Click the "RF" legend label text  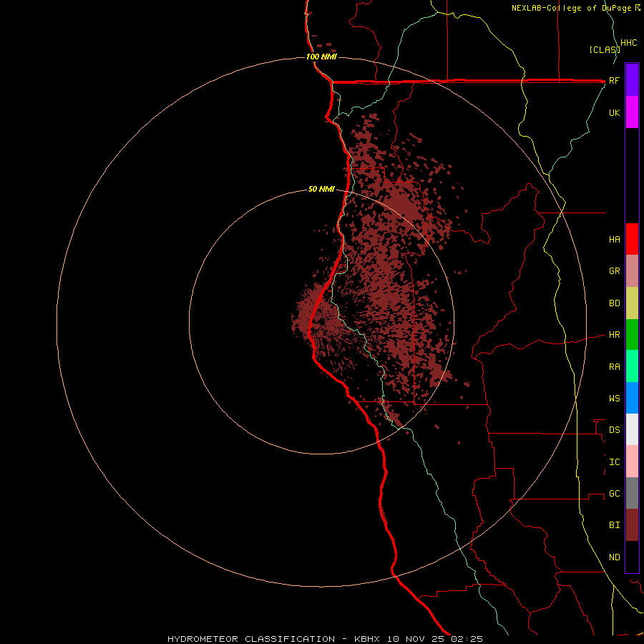click(614, 80)
